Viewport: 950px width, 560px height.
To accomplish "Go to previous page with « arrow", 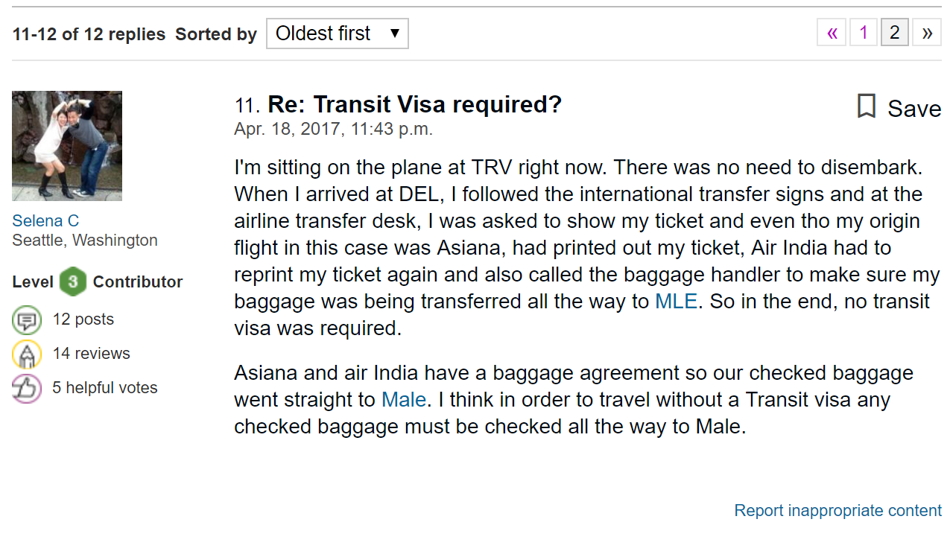I will coord(832,33).
